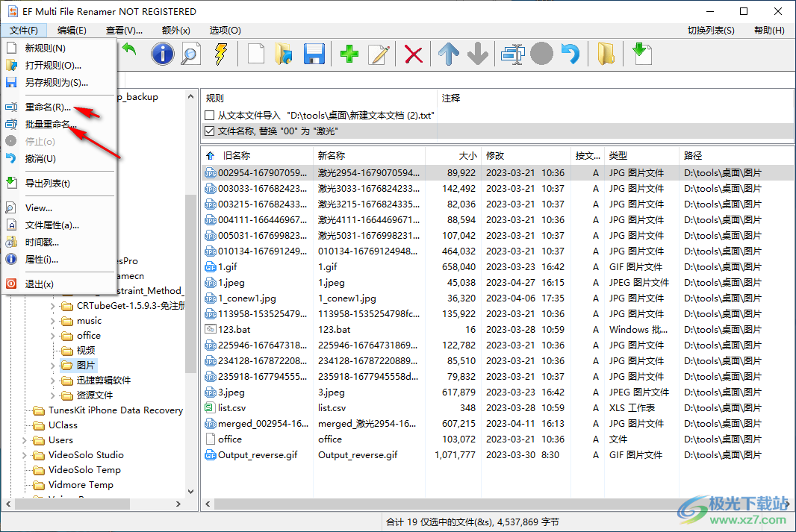Select 撤消(U) menu entry

[x=60, y=159]
